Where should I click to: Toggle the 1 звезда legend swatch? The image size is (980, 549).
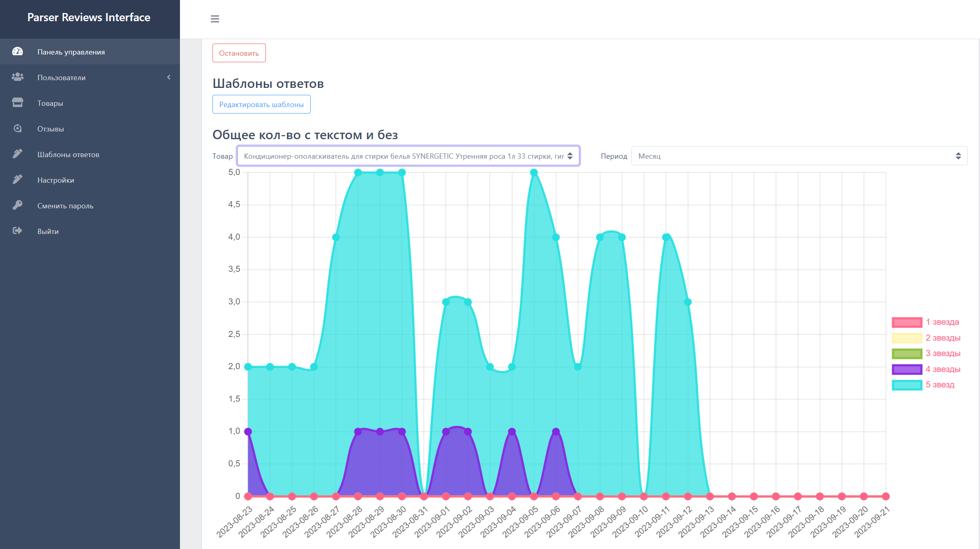[907, 322]
